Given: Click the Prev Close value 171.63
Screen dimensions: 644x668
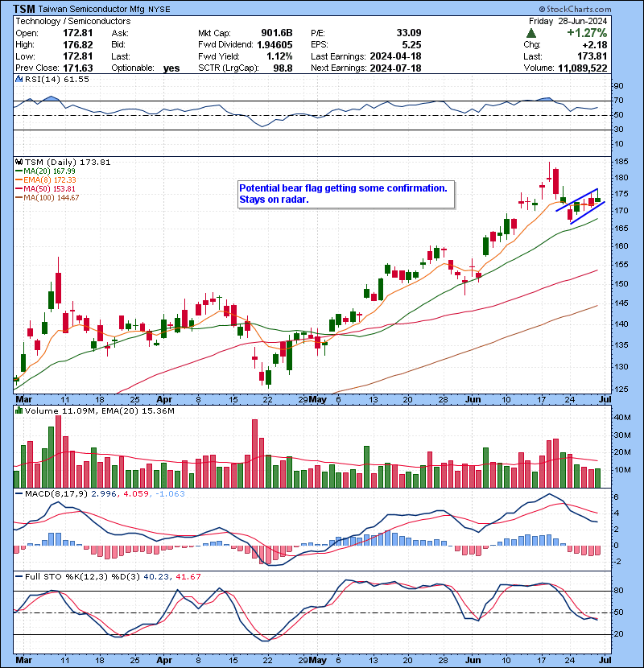Looking at the screenshot, I should pyautogui.click(x=77, y=68).
